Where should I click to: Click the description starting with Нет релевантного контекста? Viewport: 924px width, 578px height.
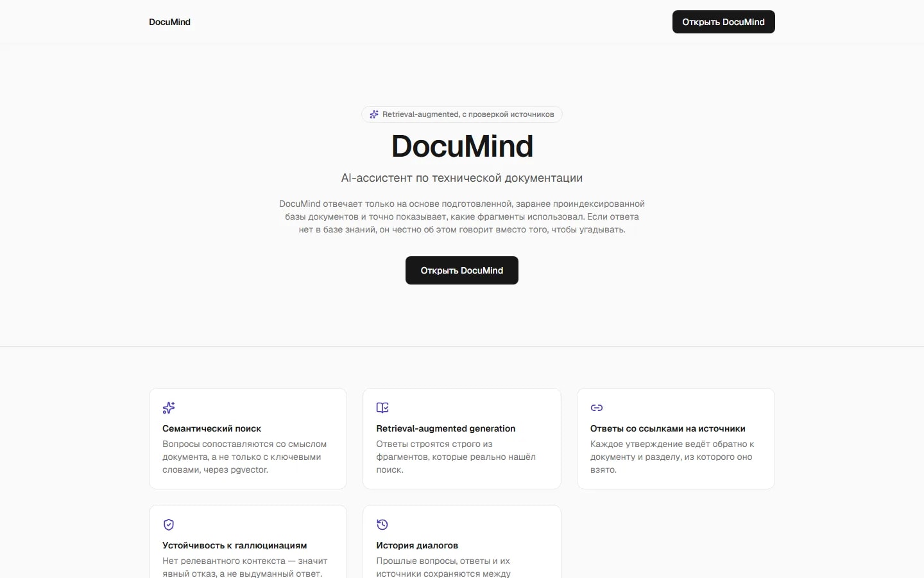tap(244, 567)
